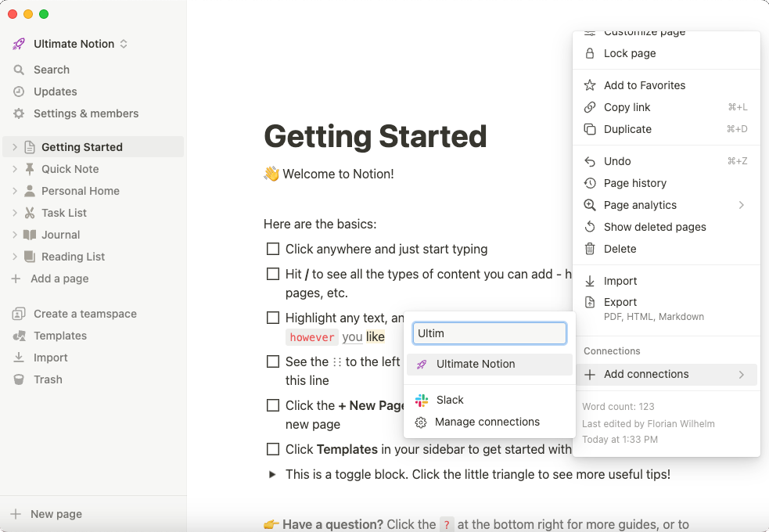Click the Getting Started page title
The width and height of the screenshot is (769, 532).
click(376, 136)
